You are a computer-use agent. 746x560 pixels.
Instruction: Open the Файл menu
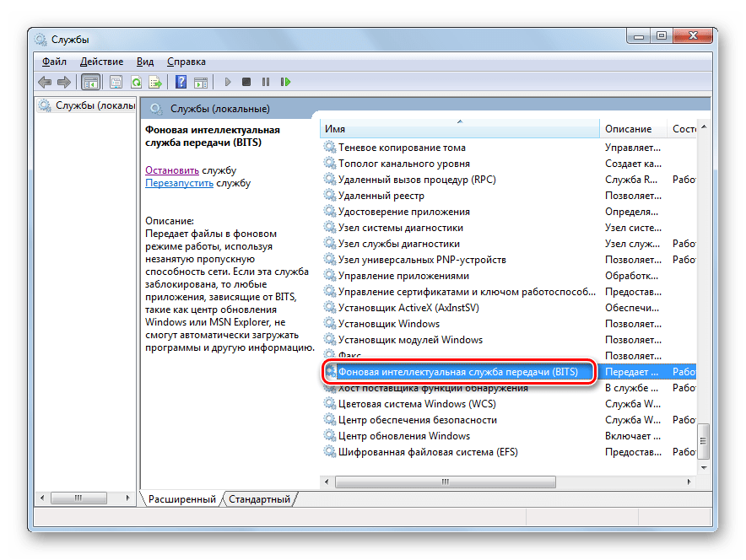[x=54, y=62]
